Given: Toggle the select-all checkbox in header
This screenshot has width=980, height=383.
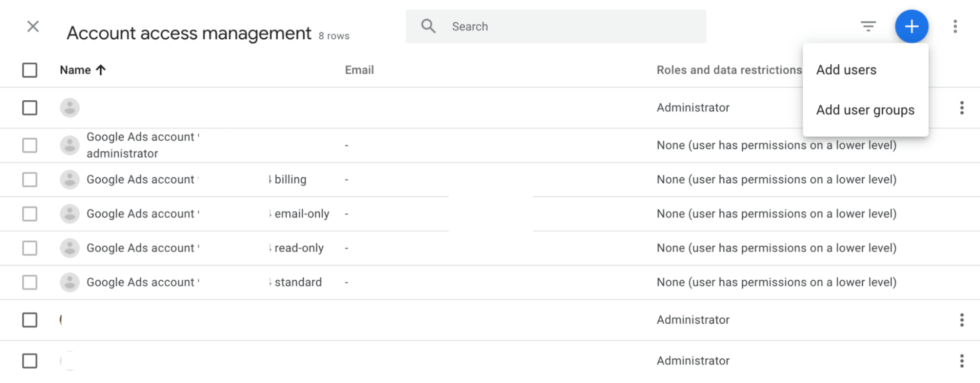Looking at the screenshot, I should (30, 70).
